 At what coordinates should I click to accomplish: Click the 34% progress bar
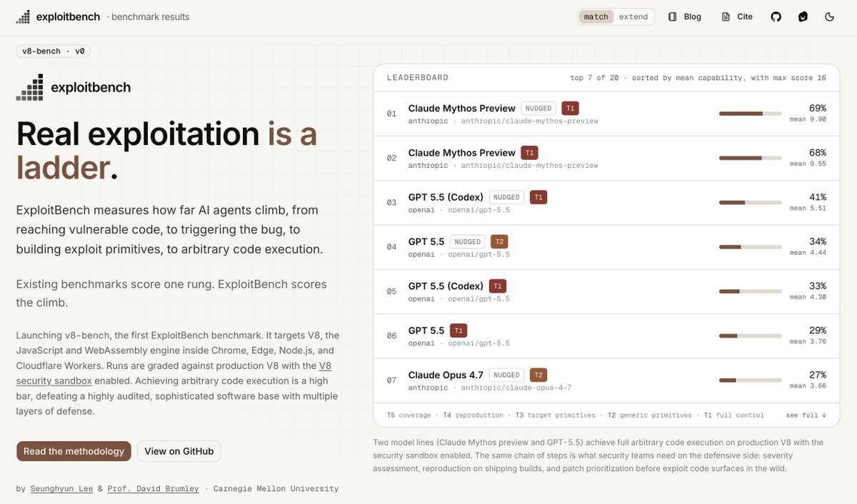click(x=751, y=247)
